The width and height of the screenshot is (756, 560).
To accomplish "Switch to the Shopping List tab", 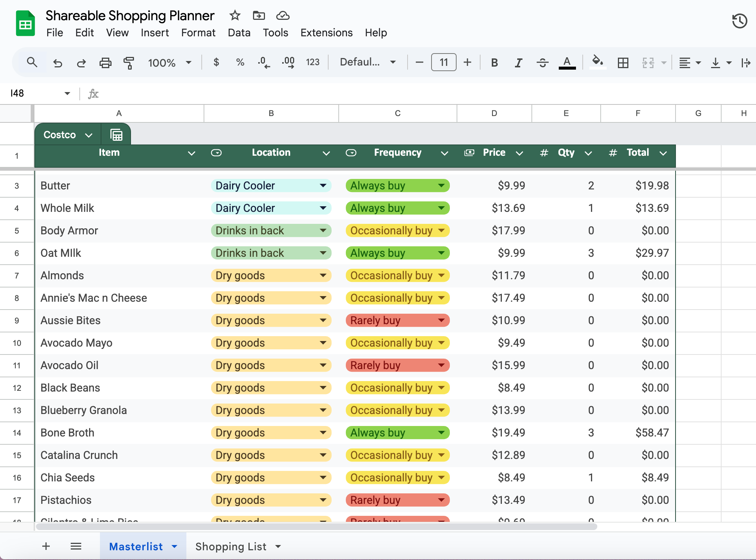I will click(x=231, y=546).
